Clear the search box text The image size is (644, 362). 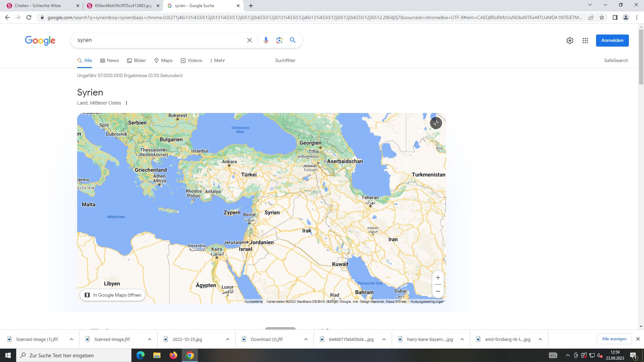(x=249, y=40)
